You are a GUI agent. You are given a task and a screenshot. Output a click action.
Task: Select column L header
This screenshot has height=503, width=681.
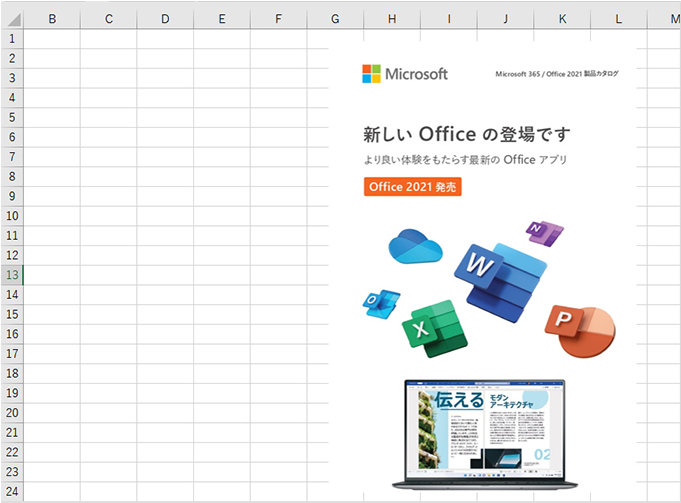[619, 19]
